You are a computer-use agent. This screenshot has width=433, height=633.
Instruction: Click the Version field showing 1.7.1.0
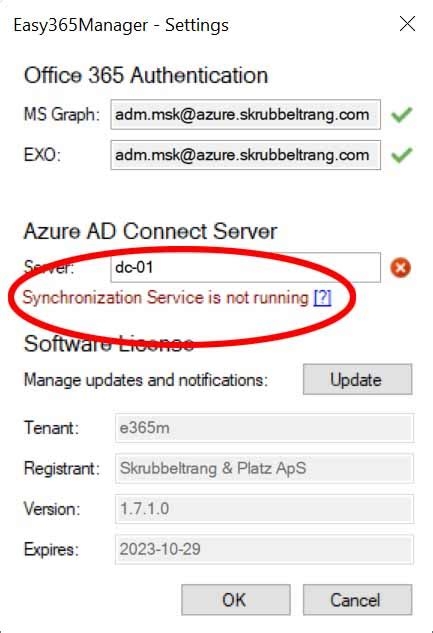[264, 509]
